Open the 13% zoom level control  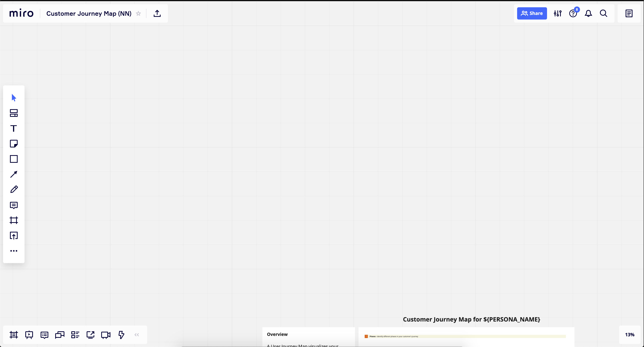(x=629, y=335)
